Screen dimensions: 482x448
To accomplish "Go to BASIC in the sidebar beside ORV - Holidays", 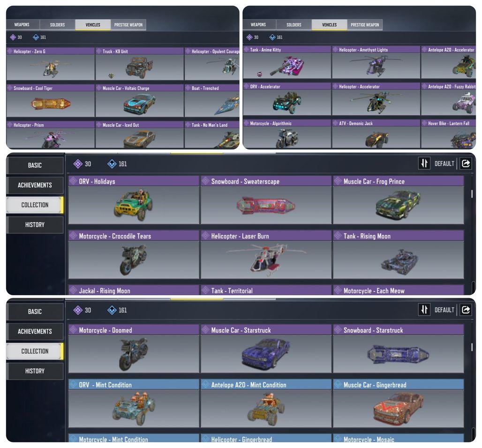I will pyautogui.click(x=35, y=165).
